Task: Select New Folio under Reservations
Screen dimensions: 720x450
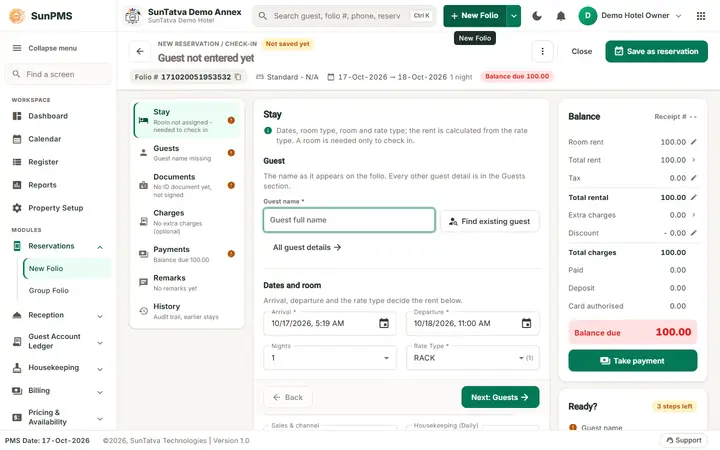Action: (x=67, y=269)
